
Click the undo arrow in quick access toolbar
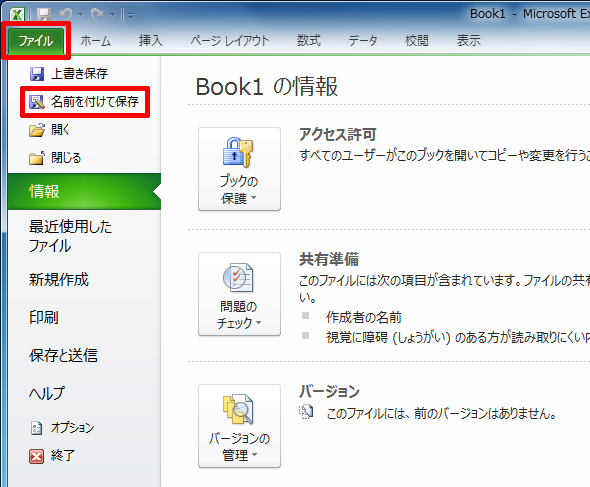66,14
